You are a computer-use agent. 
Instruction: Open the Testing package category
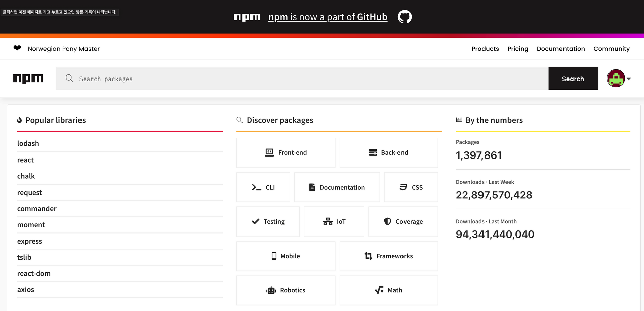(268, 221)
